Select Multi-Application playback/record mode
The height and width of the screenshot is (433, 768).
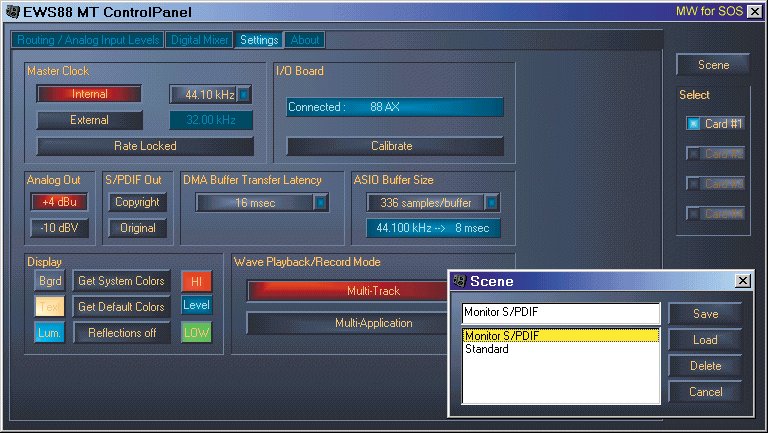click(348, 323)
